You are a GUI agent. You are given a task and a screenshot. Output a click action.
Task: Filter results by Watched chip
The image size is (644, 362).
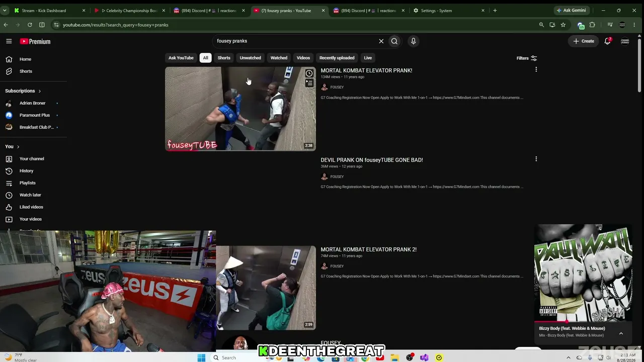(279, 58)
